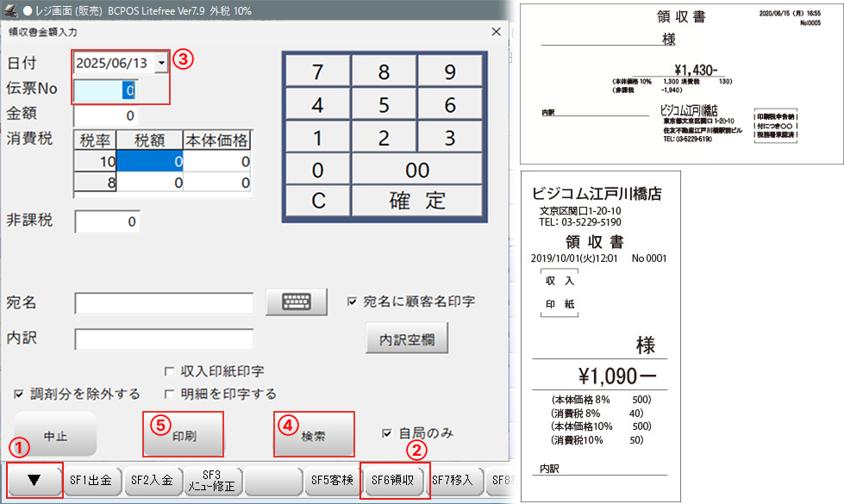
Task: Toggle the 明細を印字する checkbox
Action: (x=170, y=394)
